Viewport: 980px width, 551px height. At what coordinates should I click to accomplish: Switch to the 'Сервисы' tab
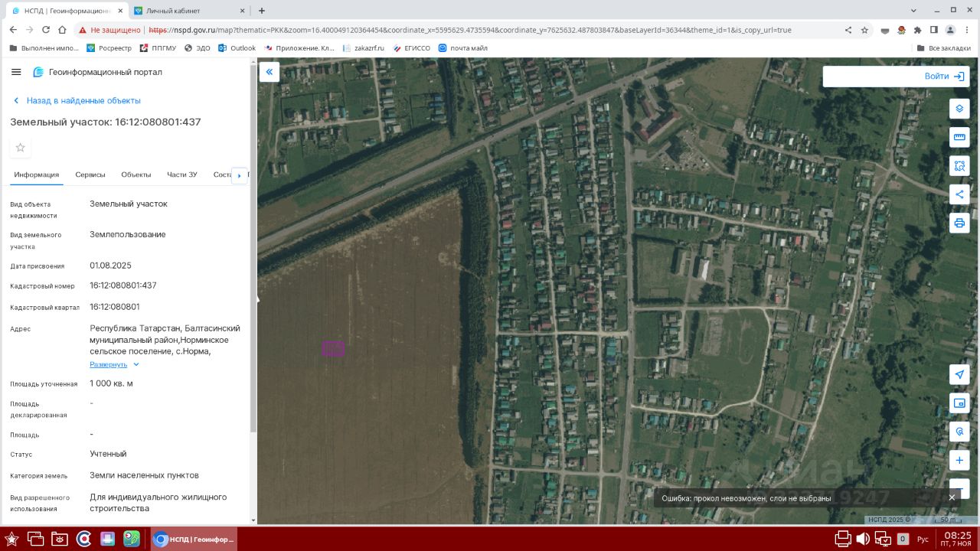point(90,174)
